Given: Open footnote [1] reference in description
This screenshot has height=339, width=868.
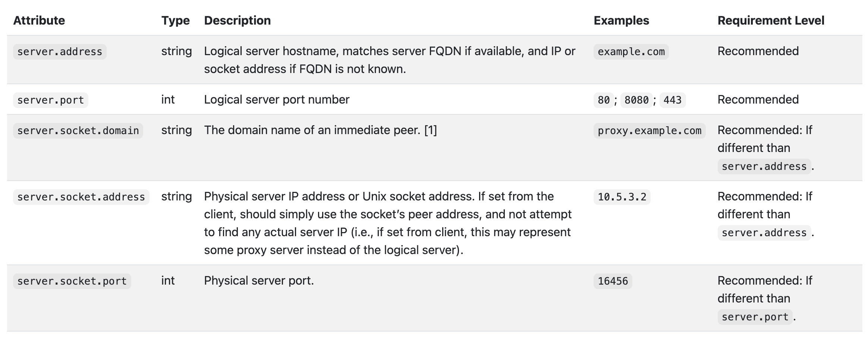Looking at the screenshot, I should [x=431, y=130].
